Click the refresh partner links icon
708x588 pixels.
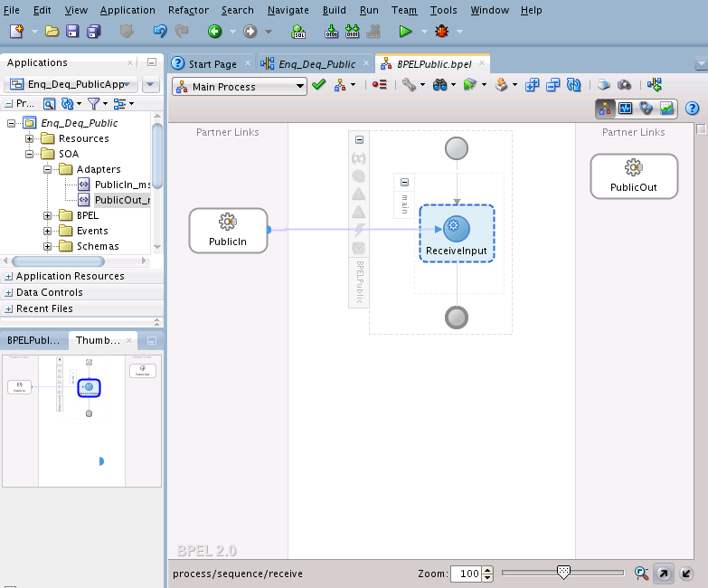pyautogui.click(x=574, y=84)
